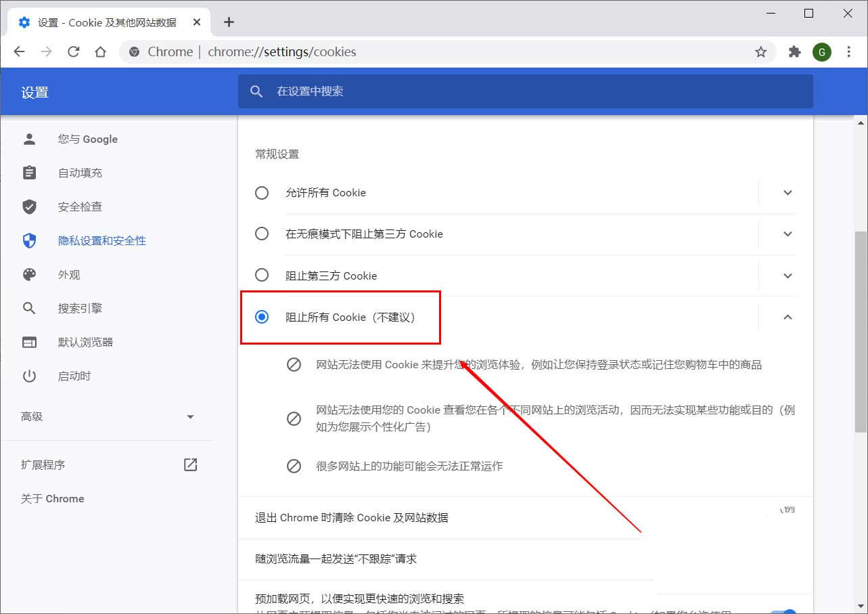The height and width of the screenshot is (614, 868).
Task: Open a new tab with the plus button
Action: point(229,22)
